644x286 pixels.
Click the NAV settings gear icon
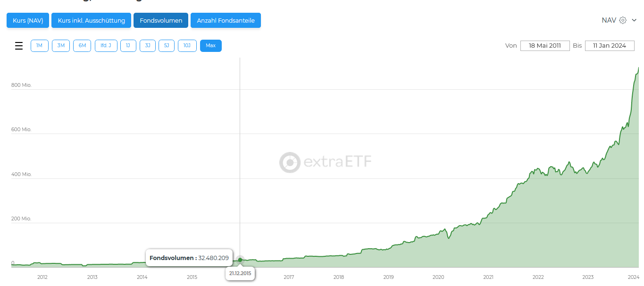(x=623, y=20)
